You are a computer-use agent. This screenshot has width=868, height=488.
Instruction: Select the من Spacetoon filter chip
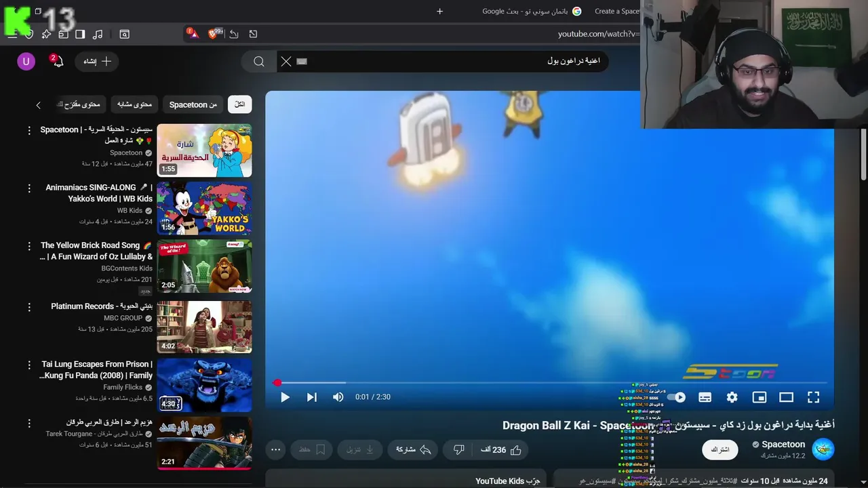[x=193, y=104]
